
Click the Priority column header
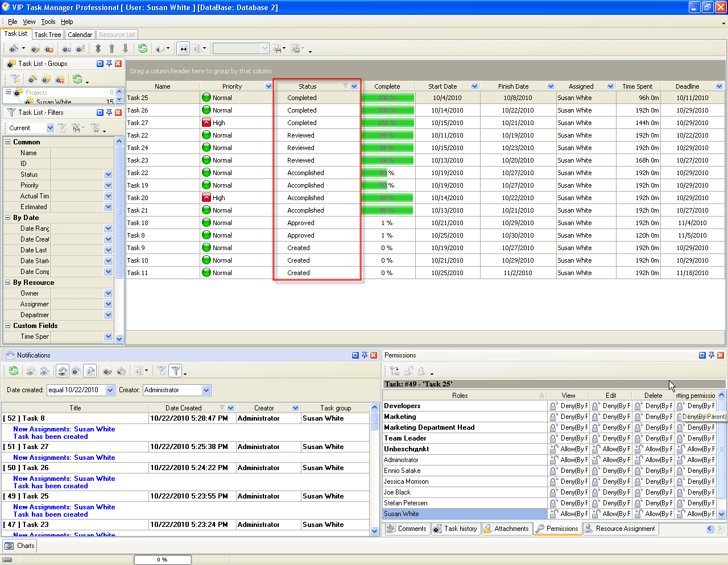(x=232, y=86)
